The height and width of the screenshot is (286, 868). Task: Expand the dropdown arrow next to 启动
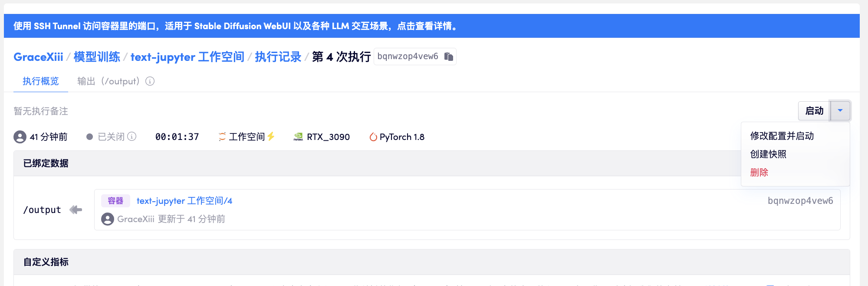click(840, 111)
